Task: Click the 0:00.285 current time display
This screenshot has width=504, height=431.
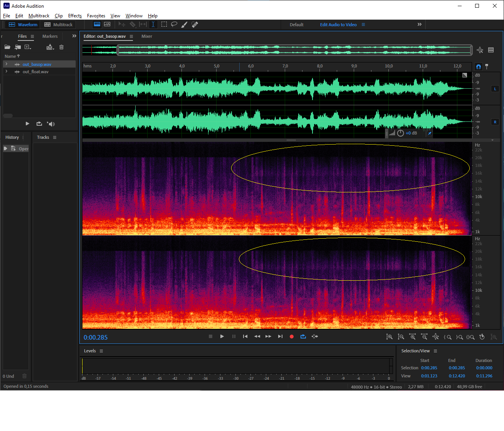Action: point(96,337)
